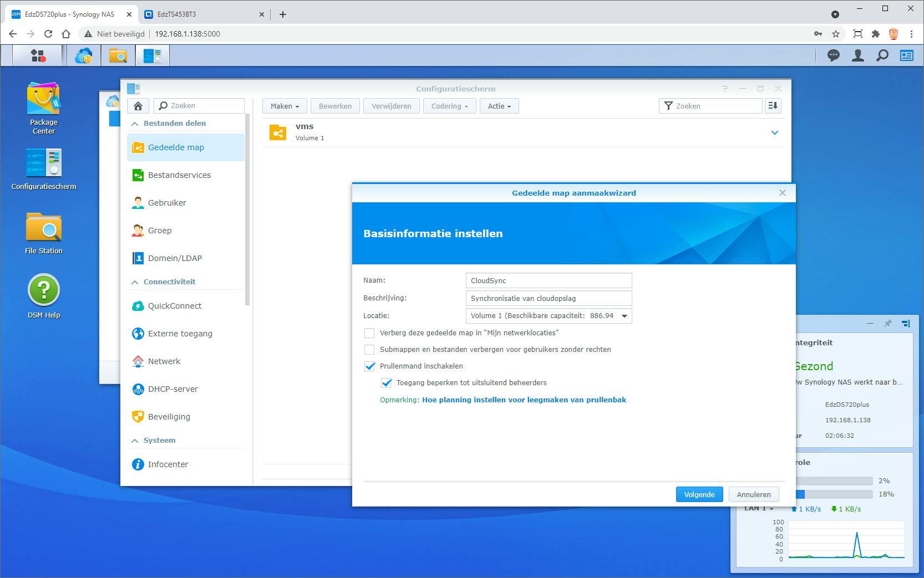Open Gebruiker in the sidebar

(186, 203)
